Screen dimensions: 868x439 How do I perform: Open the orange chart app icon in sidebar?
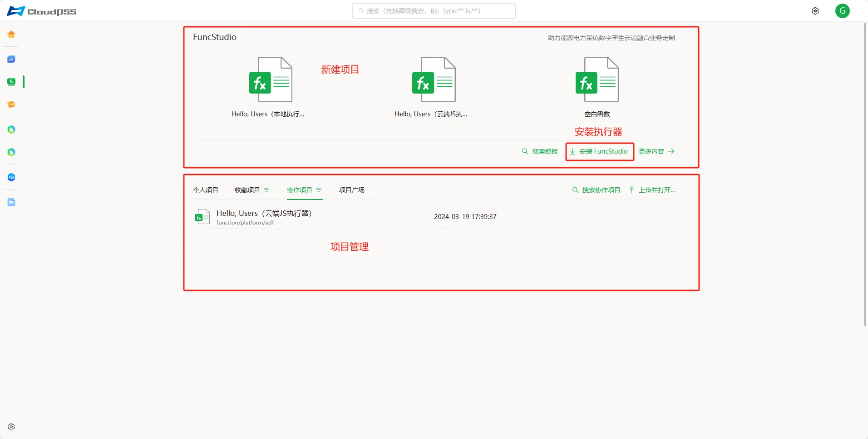pyautogui.click(x=11, y=105)
